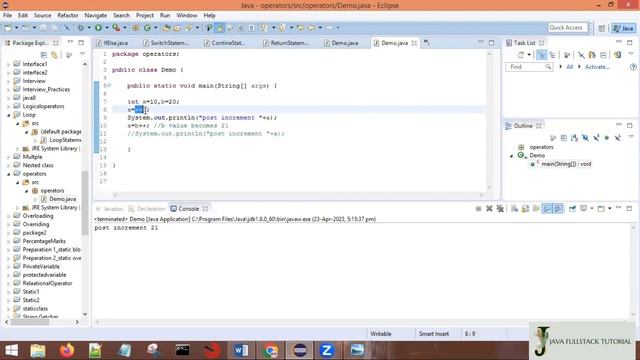
Task: Minimize the Package Explorer panel
Action: tap(70, 42)
